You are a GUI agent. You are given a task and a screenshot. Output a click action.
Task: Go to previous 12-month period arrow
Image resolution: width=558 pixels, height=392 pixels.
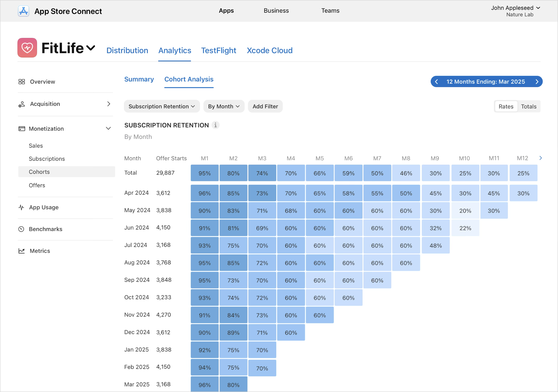pos(436,82)
